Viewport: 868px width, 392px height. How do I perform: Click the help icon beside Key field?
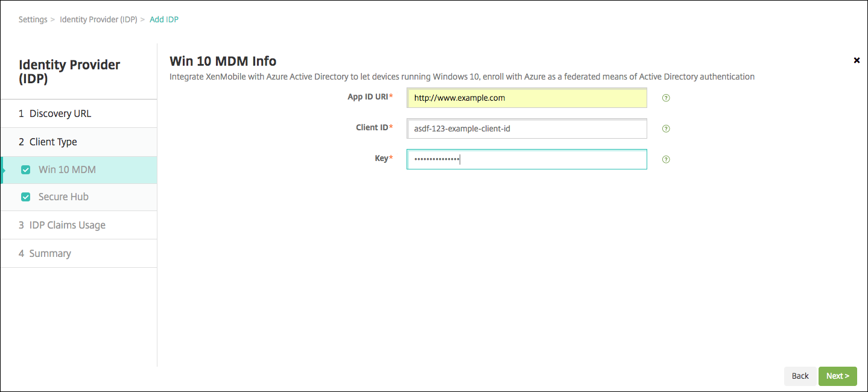click(x=666, y=160)
